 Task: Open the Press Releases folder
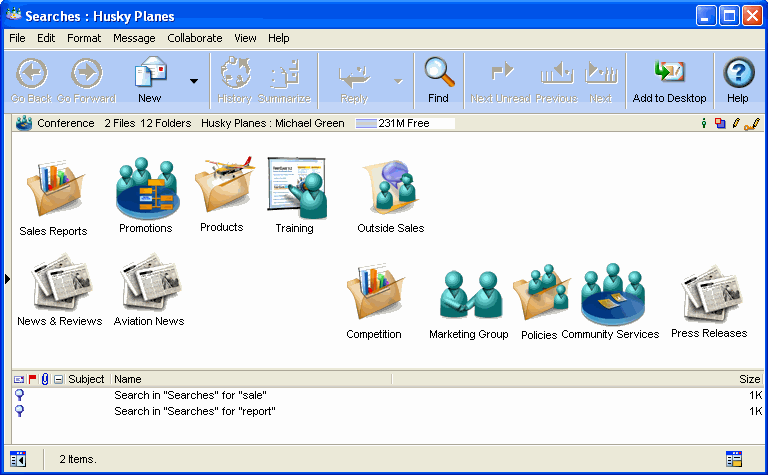(x=710, y=296)
